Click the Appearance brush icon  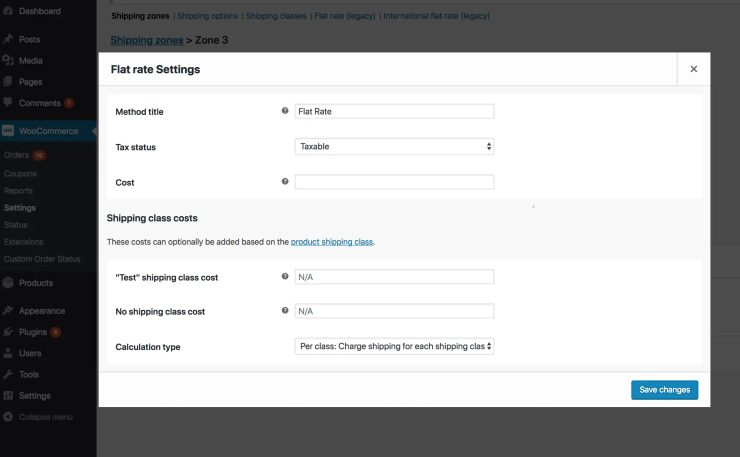(8, 311)
